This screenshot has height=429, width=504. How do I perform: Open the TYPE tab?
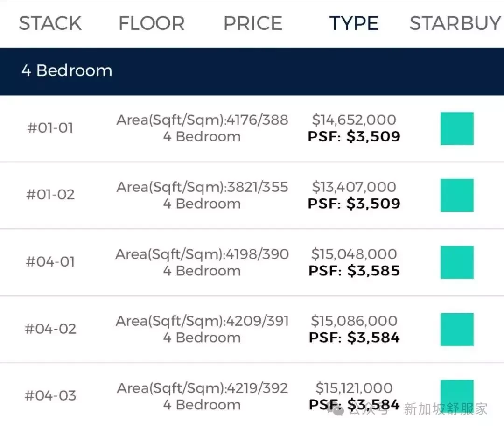point(354,23)
